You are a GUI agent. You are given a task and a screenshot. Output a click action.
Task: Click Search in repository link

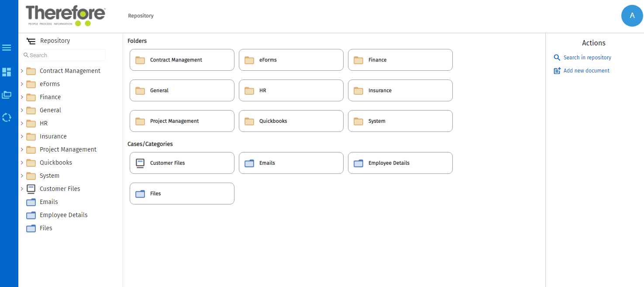(x=587, y=58)
